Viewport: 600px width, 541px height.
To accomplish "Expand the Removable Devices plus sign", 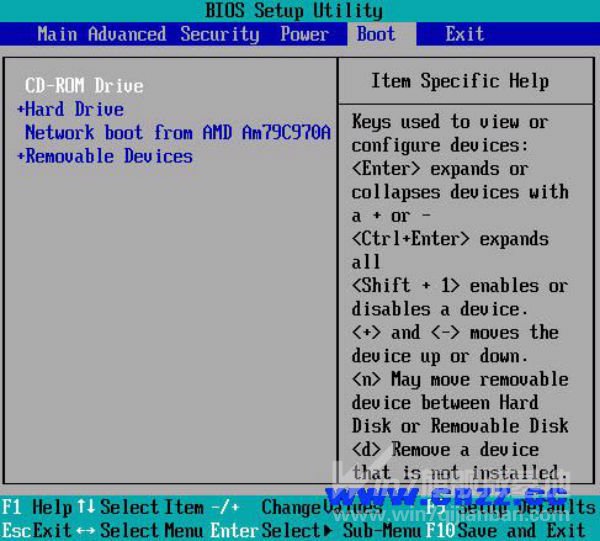I will (x=21, y=157).
